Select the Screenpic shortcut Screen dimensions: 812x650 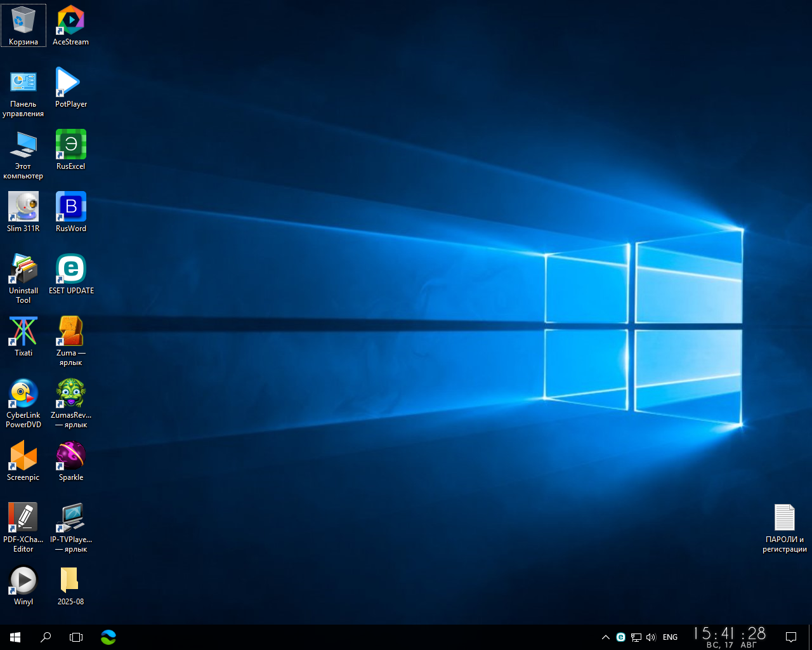tap(23, 461)
